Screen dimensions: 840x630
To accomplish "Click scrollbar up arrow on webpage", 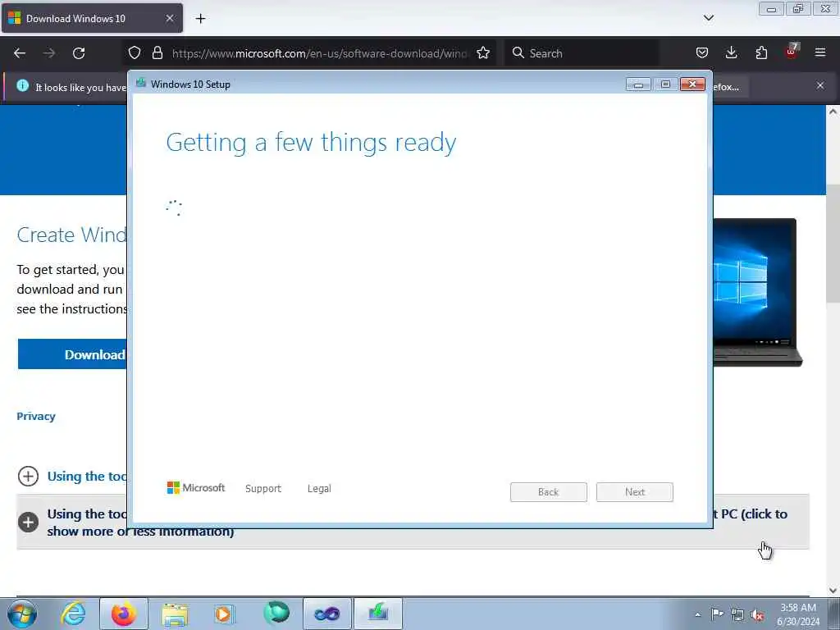I will click(x=833, y=112).
